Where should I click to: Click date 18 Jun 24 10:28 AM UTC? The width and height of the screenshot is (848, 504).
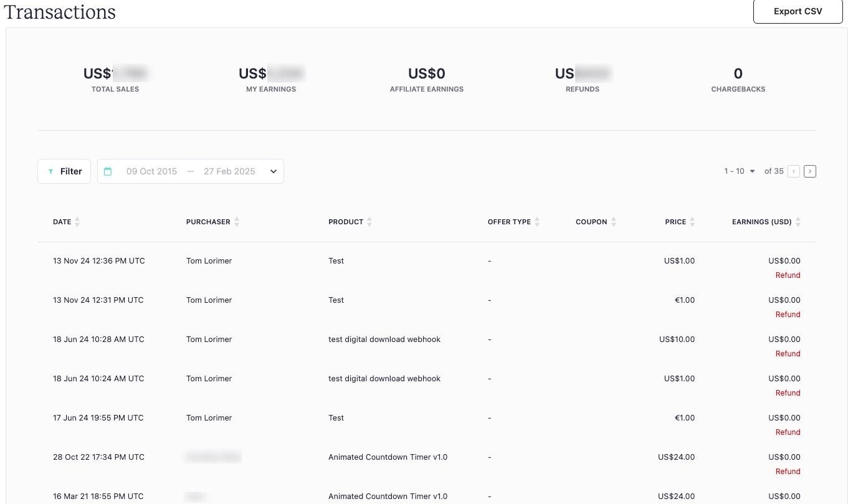(98, 340)
